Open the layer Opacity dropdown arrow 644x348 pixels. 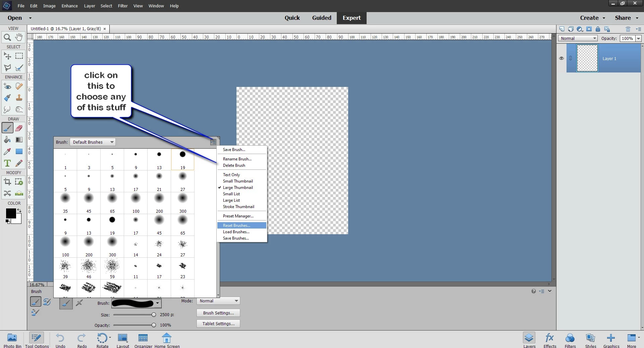click(638, 38)
